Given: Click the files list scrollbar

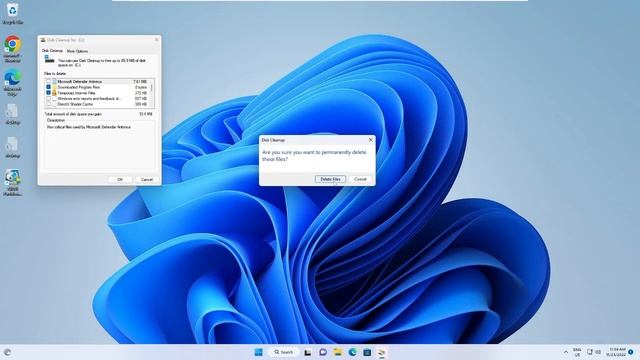Looking at the screenshot, I should click(152, 93).
